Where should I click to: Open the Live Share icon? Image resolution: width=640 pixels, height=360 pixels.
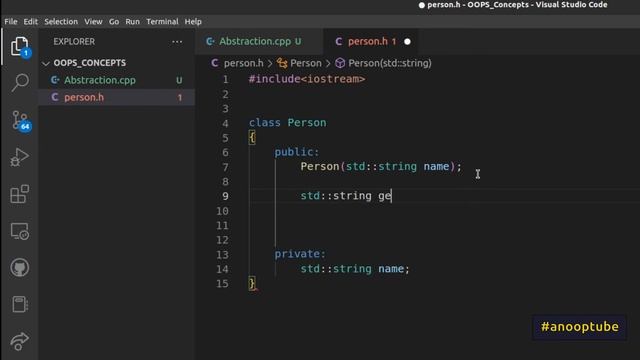point(20,341)
